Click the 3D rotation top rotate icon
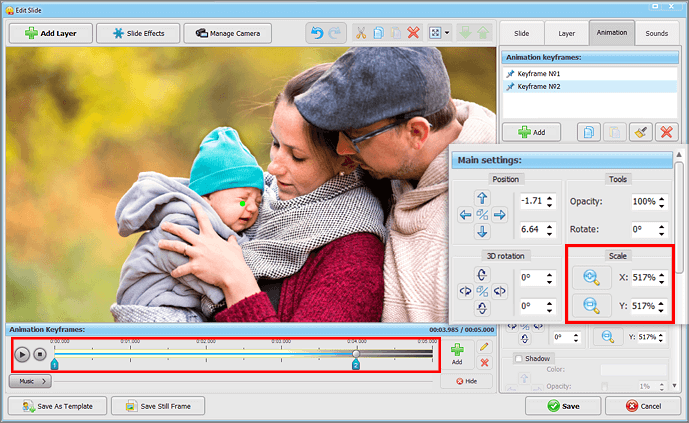 [482, 275]
